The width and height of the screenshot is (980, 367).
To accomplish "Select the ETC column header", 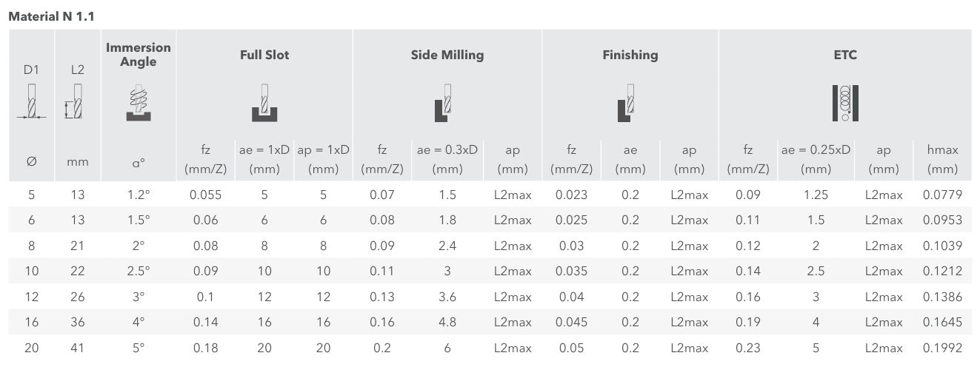I will tap(844, 55).
